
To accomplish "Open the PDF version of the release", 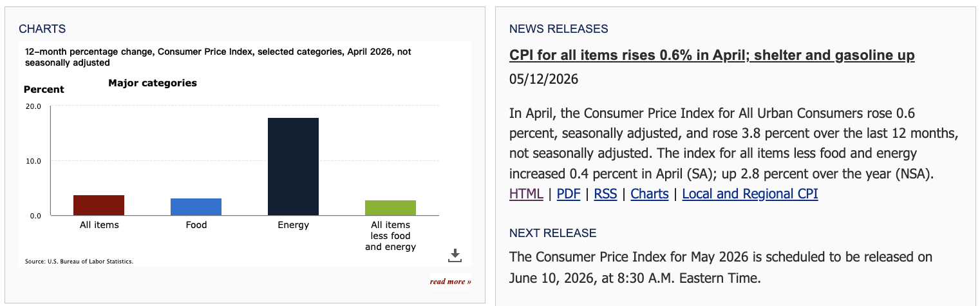I will (x=569, y=194).
